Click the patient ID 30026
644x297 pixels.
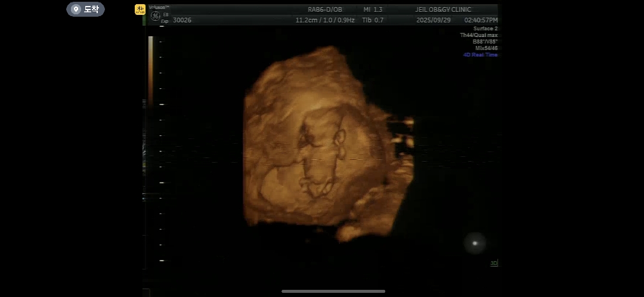tap(182, 20)
